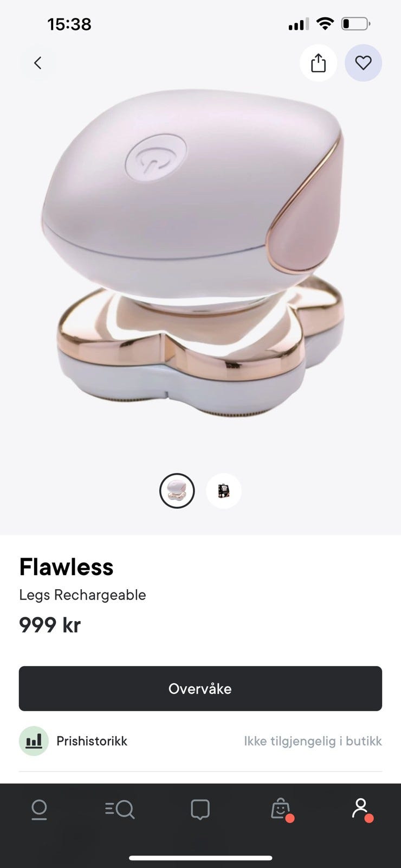Tap the battery indicator in status bar

(355, 24)
